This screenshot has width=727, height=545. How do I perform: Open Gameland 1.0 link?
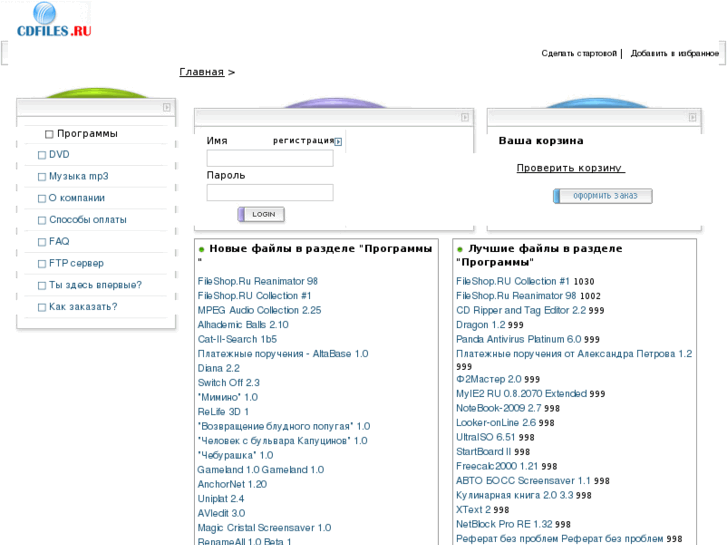point(261,469)
